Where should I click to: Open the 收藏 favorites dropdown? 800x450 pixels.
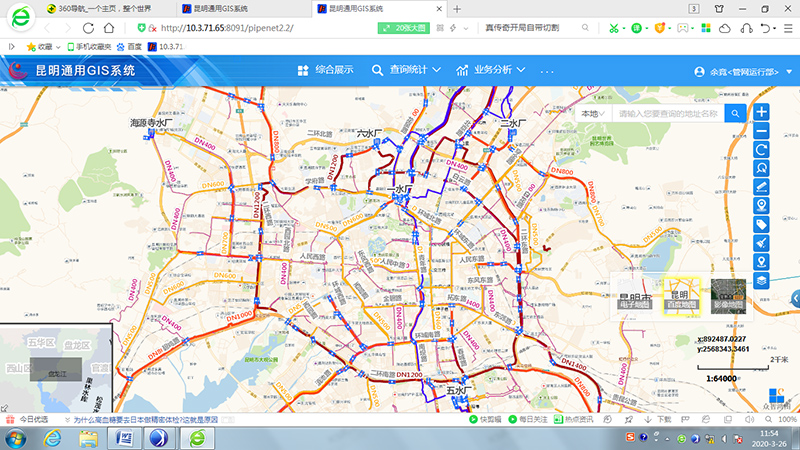[43, 47]
